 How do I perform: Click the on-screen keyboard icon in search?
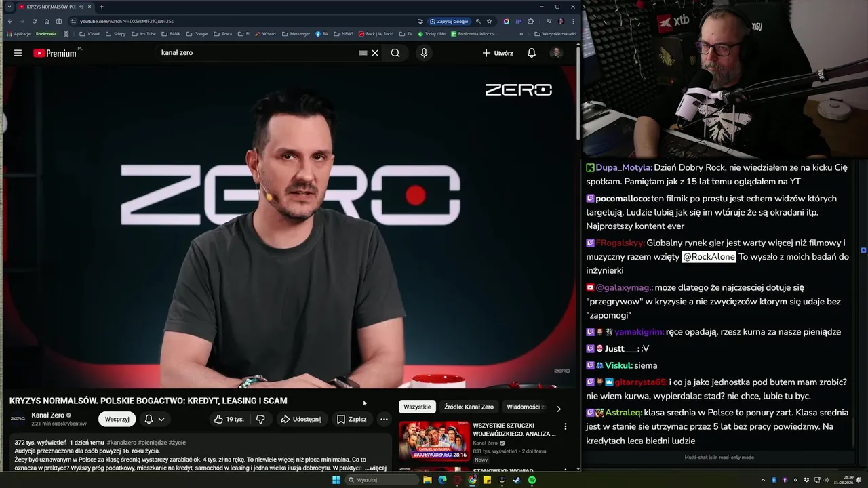tap(363, 53)
